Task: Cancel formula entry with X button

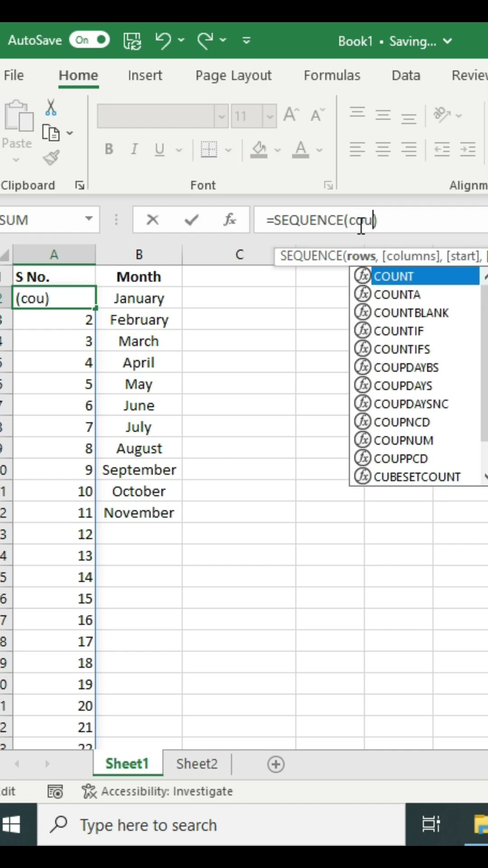Action: [x=153, y=220]
